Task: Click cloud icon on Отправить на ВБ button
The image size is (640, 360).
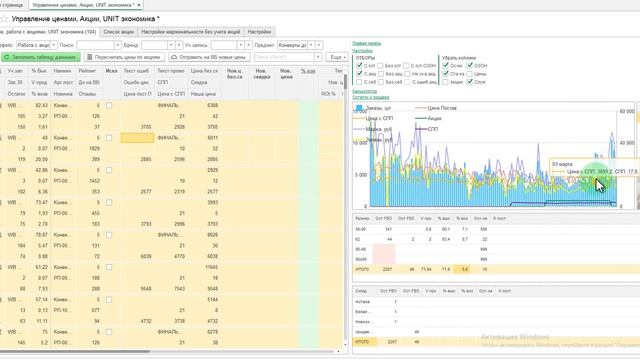Action: [174, 57]
